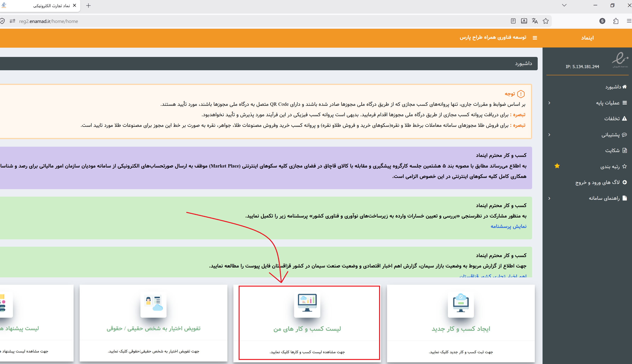632x364 pixels.
Task: Click جهت مشاهده لیست کسب و کارها کلیک نمایید text
Action: click(x=307, y=352)
